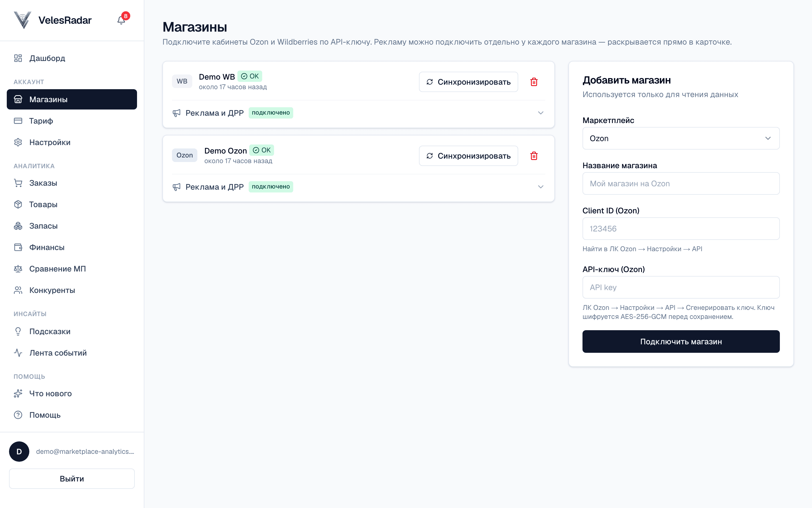812x508 pixels.
Task: Open Лента событий
Action: pyautogui.click(x=72, y=353)
